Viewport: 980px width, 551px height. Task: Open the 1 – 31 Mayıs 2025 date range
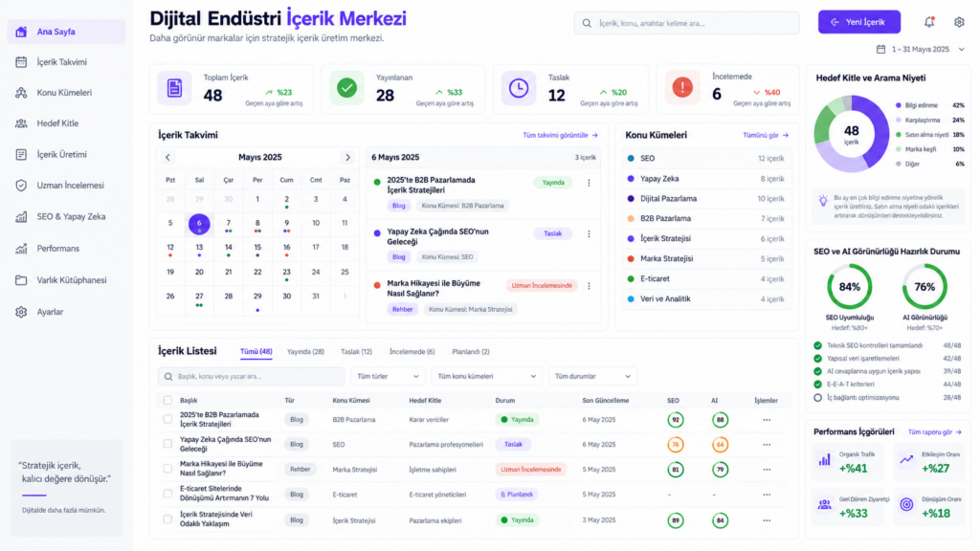coord(921,49)
